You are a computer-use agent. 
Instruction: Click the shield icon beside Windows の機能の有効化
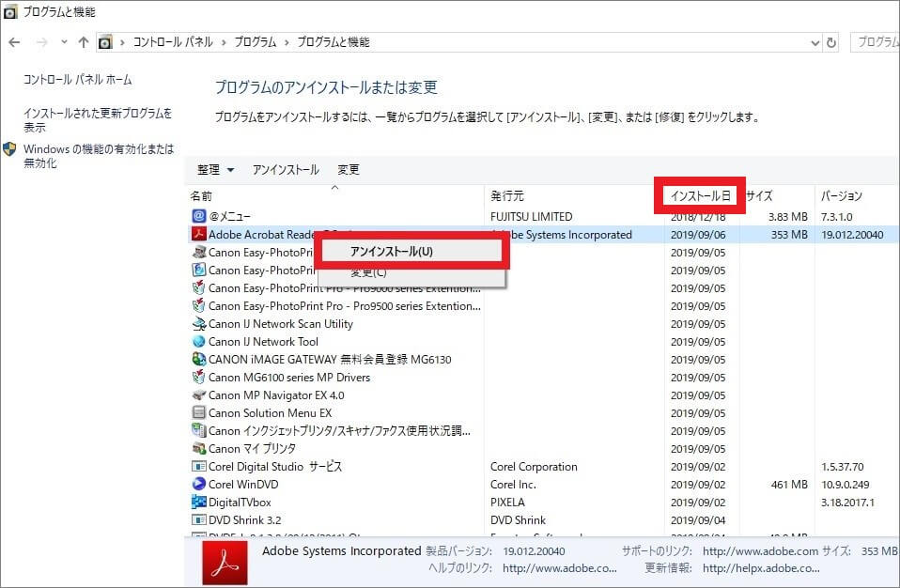[9, 149]
